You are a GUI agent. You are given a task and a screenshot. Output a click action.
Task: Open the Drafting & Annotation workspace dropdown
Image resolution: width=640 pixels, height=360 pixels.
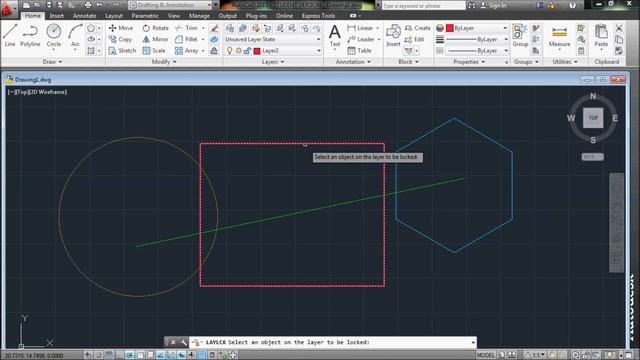click(170, 5)
